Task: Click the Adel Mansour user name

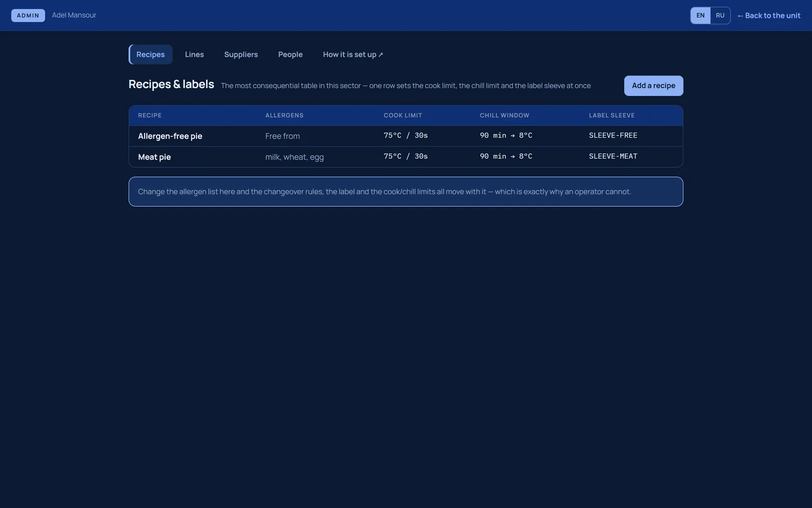Action: pyautogui.click(x=74, y=15)
